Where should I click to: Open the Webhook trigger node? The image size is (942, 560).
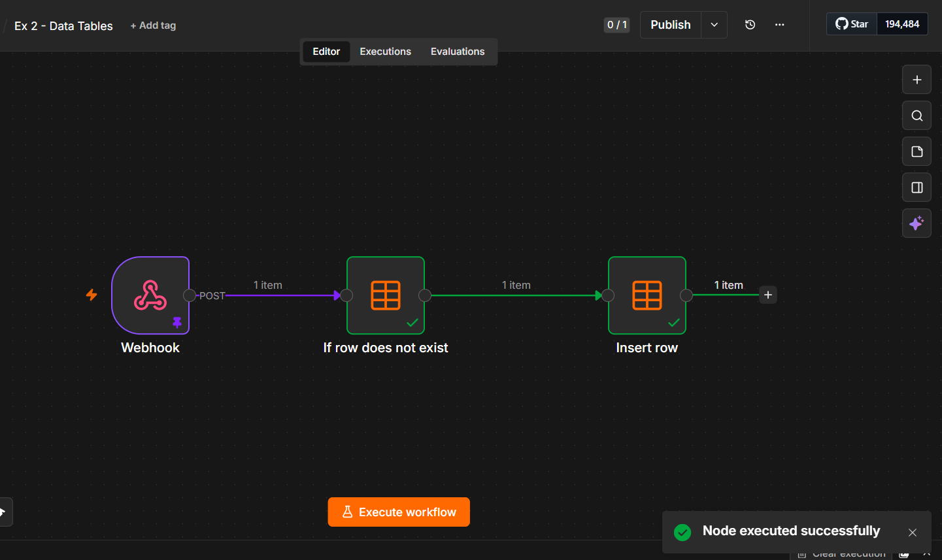pos(150,295)
